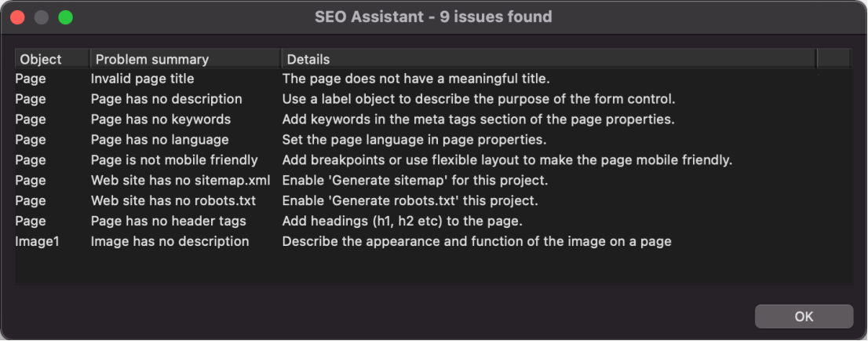868x341 pixels.
Task: Select the Page has no header tags row
Action: [x=433, y=222]
